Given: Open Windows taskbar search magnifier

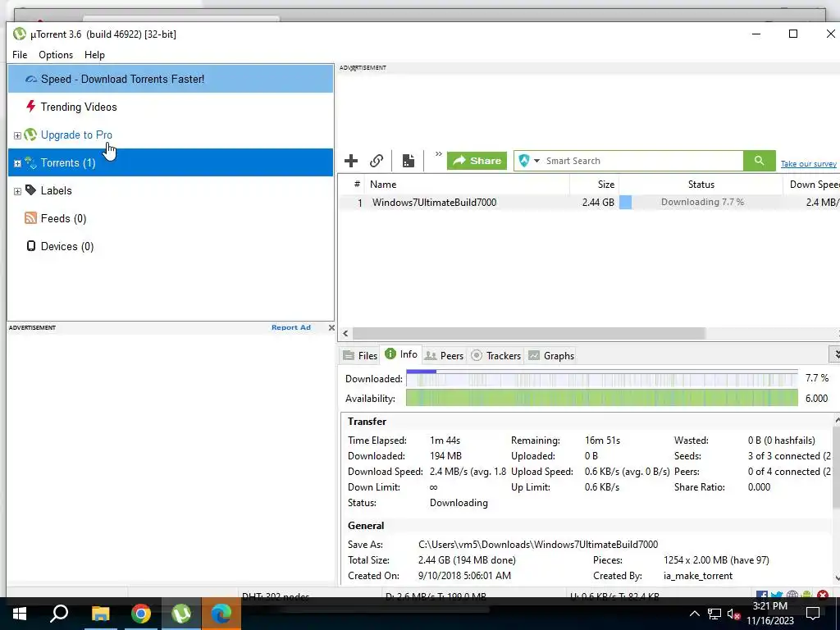Looking at the screenshot, I should [59, 614].
